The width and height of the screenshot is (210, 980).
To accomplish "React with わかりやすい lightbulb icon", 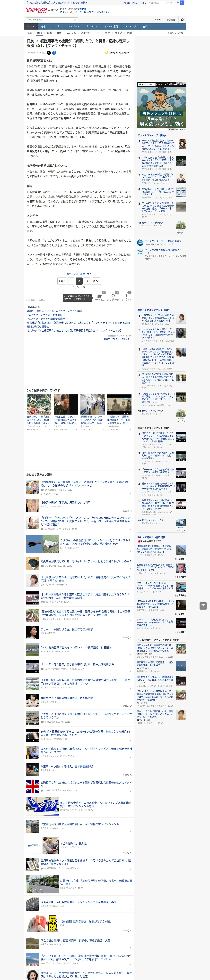I will 113,296.
